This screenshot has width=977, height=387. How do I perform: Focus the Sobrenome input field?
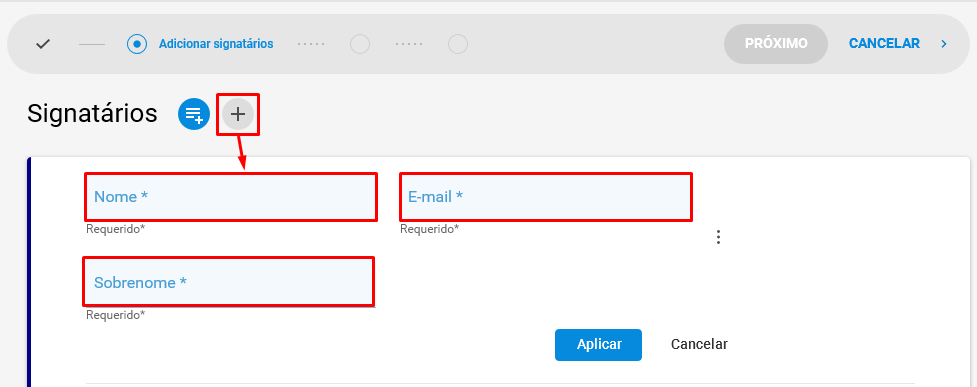coord(229,282)
